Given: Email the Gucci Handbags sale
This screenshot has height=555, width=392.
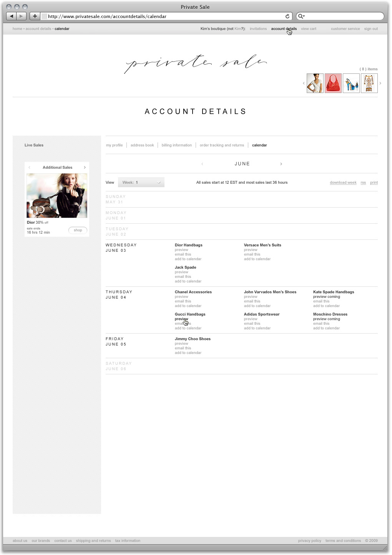Looking at the screenshot, I should (183, 324).
